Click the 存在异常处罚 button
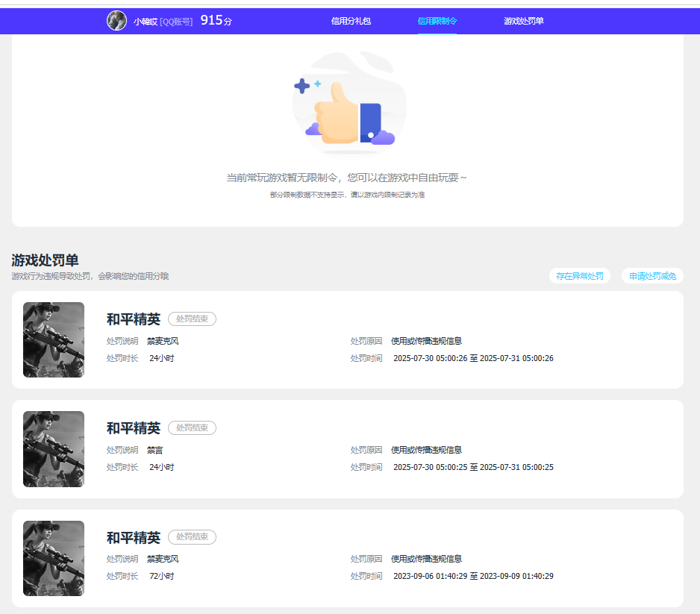Viewport: 700px width, 614px height. [579, 276]
